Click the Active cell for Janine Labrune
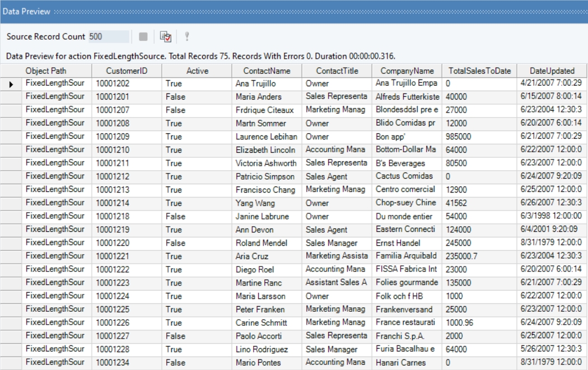588x370 pixels. [197, 217]
